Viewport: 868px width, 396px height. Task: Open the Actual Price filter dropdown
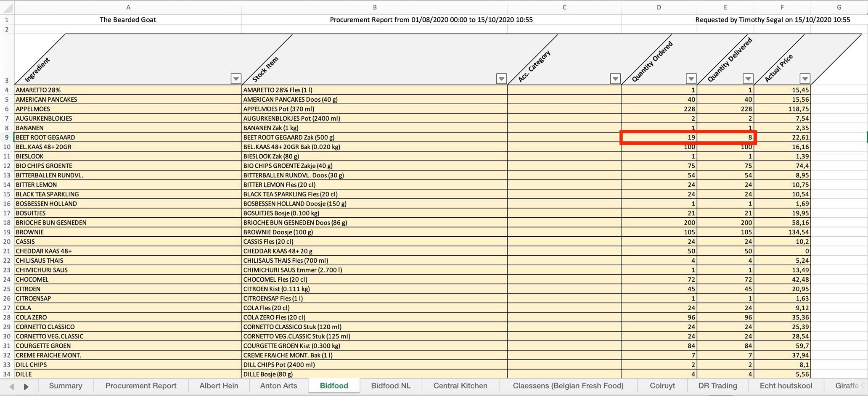pos(804,79)
